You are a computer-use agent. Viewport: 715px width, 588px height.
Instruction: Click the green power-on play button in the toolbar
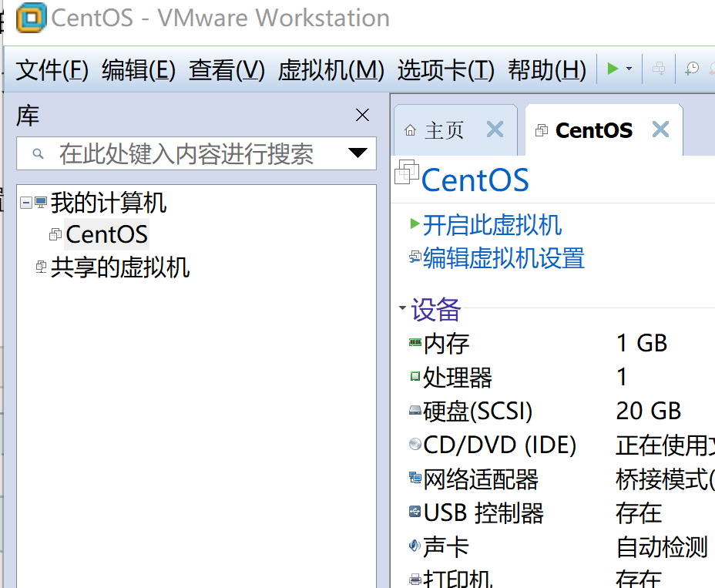pos(613,69)
